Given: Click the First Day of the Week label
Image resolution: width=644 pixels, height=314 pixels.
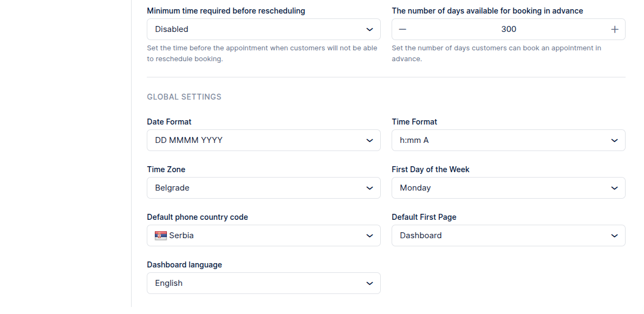Looking at the screenshot, I should pyautogui.click(x=431, y=169).
